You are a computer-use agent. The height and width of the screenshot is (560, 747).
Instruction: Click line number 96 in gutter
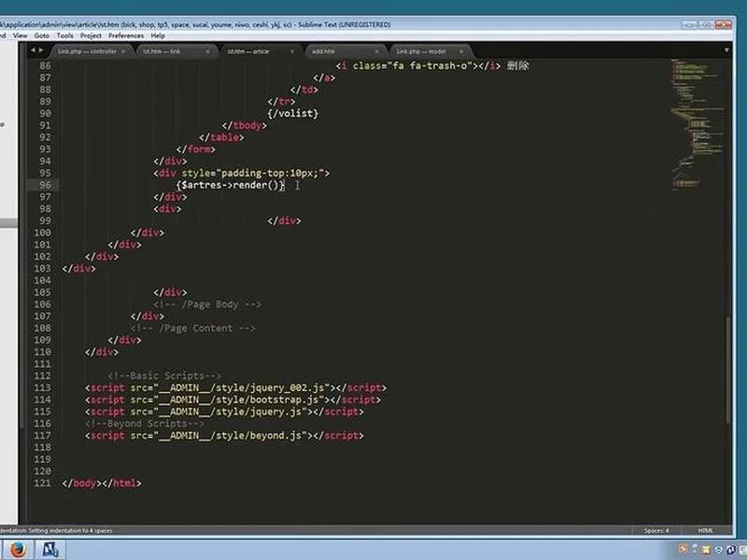45,185
